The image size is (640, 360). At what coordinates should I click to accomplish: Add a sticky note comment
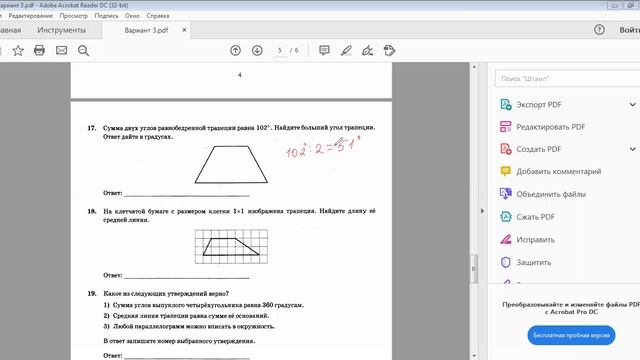pyautogui.click(x=324, y=51)
